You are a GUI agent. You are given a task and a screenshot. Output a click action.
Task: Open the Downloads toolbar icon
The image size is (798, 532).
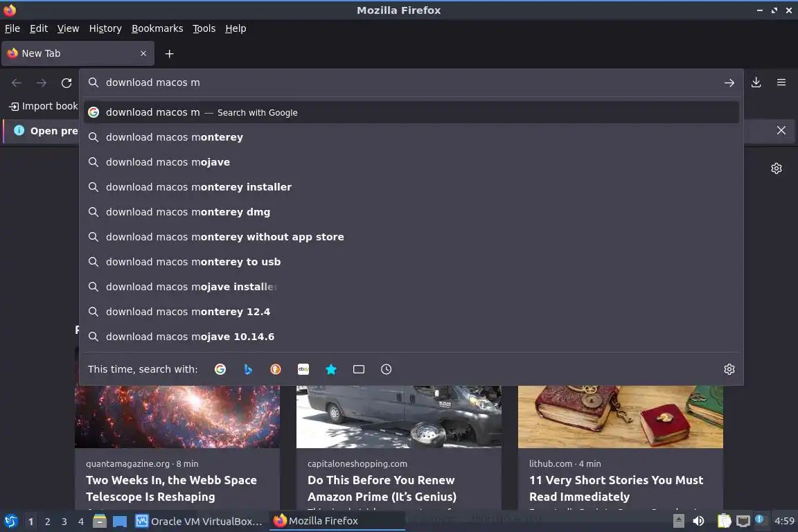[756, 82]
